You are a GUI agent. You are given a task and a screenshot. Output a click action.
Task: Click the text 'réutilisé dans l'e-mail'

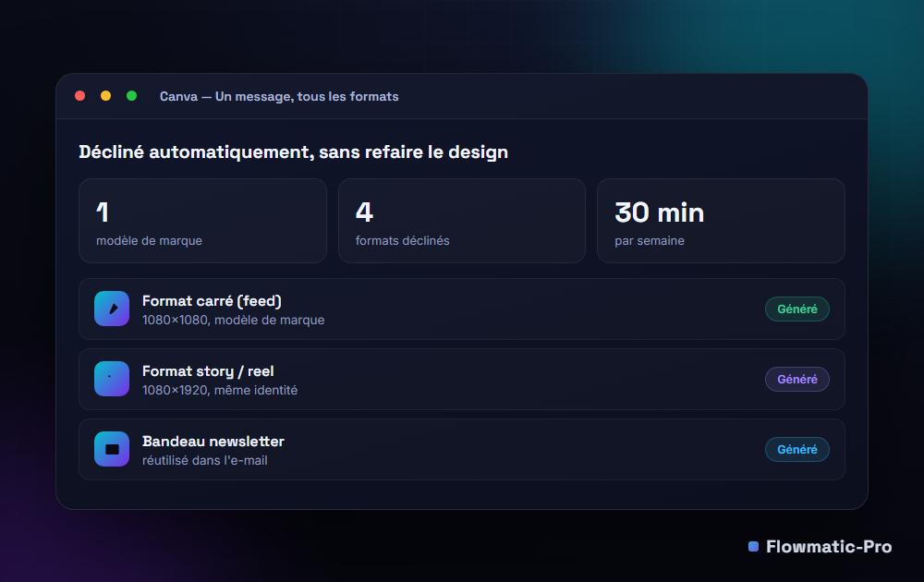coord(205,460)
